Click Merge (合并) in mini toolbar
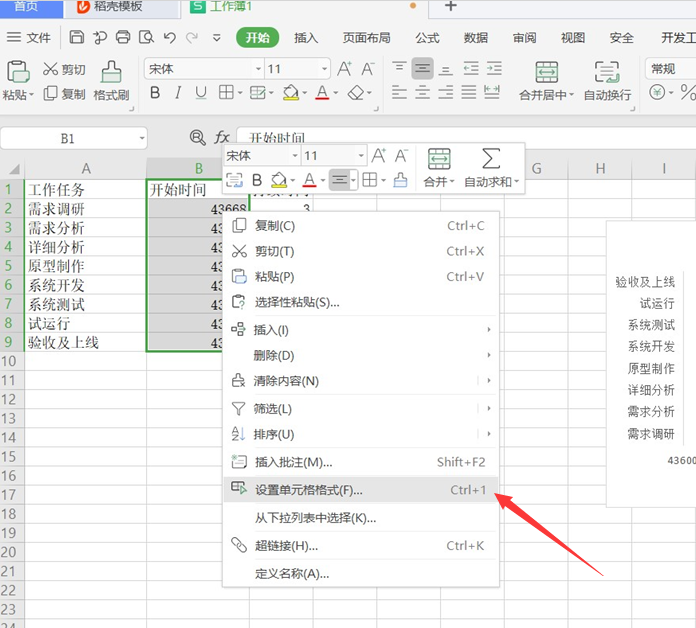The image size is (696, 628). coord(439,168)
